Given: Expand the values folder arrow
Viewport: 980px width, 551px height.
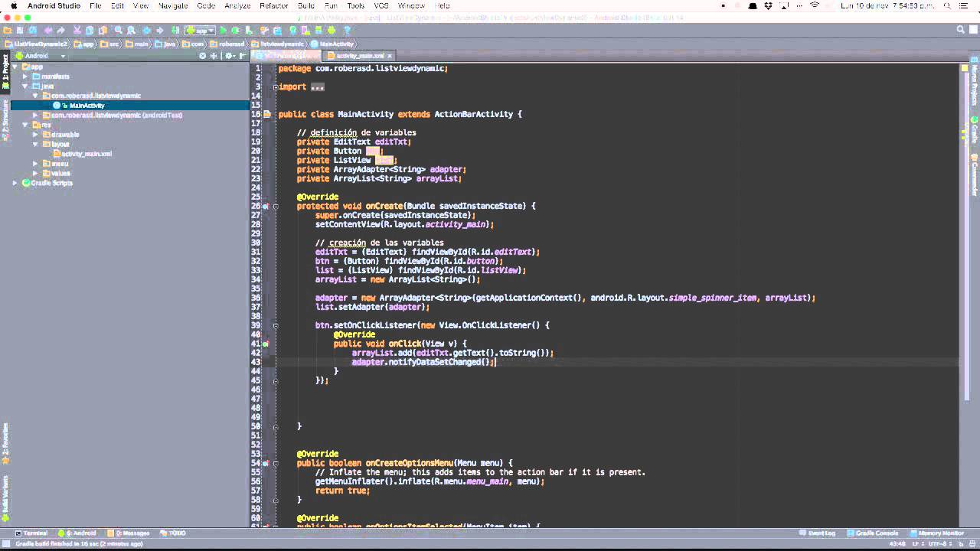Looking at the screenshot, I should [35, 173].
